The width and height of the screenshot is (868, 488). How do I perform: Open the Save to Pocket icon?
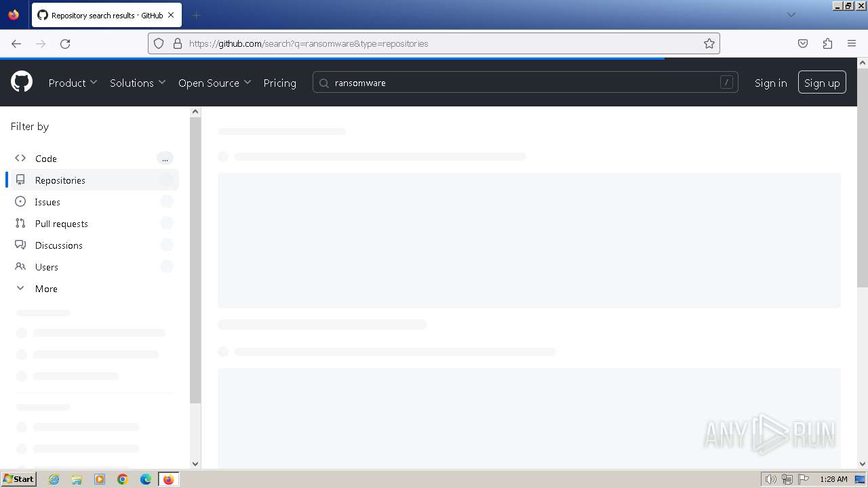pos(803,43)
